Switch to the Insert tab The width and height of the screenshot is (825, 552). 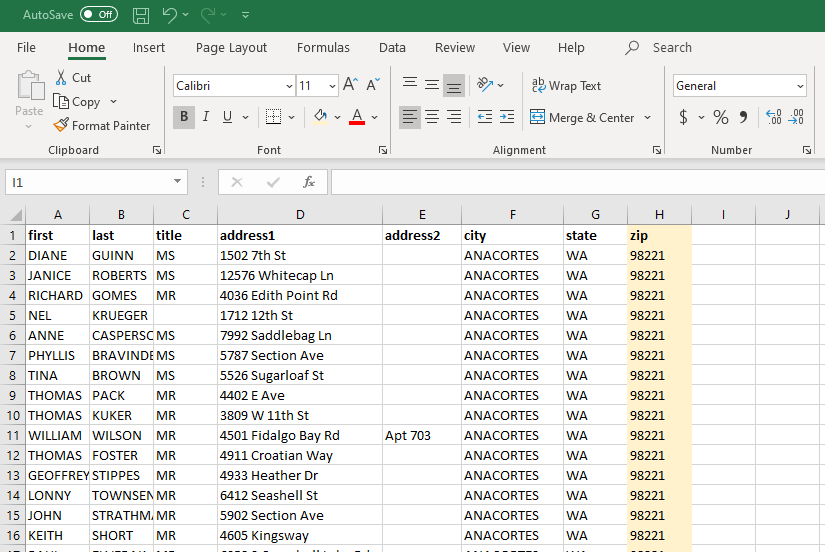tap(148, 48)
